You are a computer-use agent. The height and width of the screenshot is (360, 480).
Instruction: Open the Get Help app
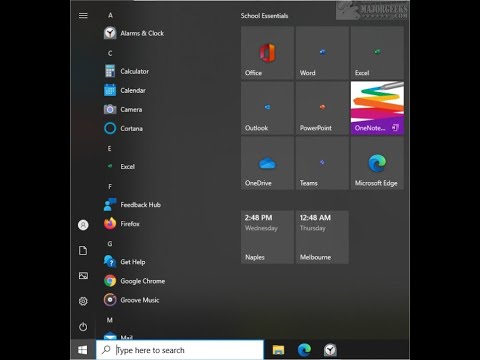point(125,262)
